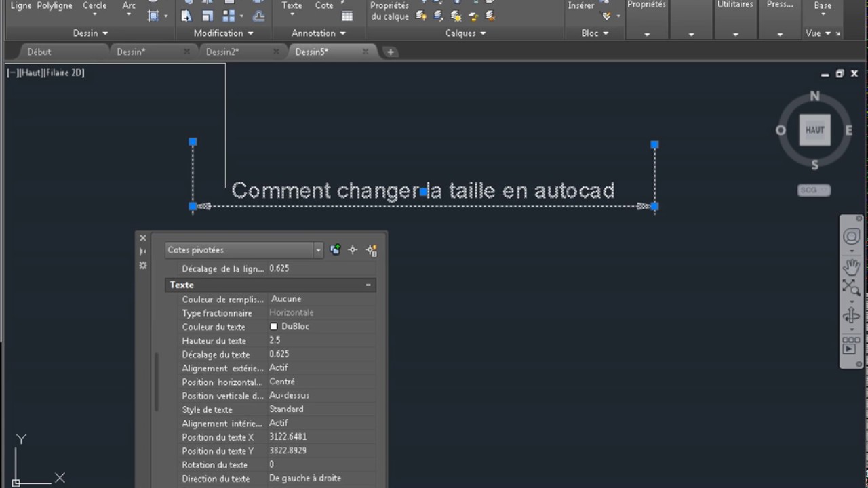Click the Propriétés du calque button
This screenshot has width=868, height=488.
coord(390,11)
